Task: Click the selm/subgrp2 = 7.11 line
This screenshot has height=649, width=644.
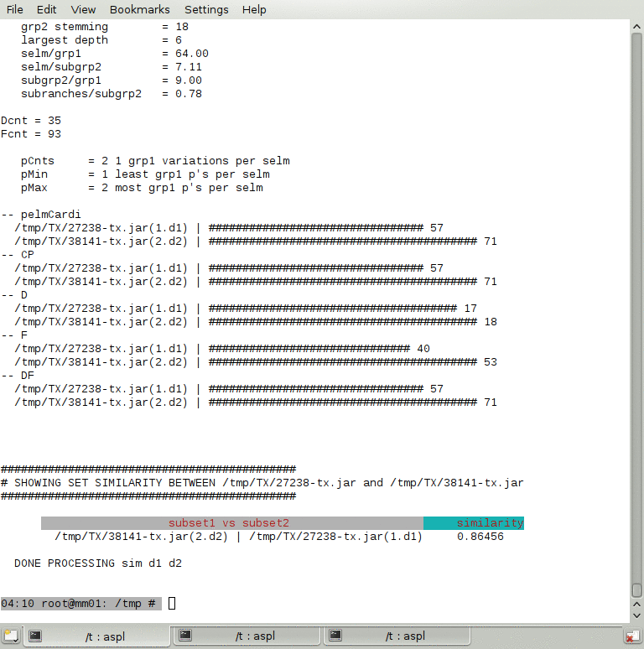Action: click(x=112, y=67)
